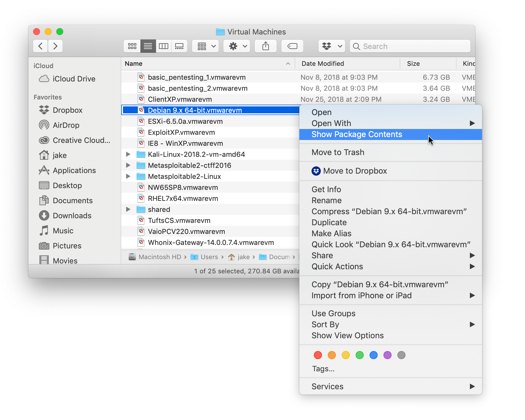This screenshot has width=525, height=420.
Task: Apply the red tag color
Action: point(318,355)
